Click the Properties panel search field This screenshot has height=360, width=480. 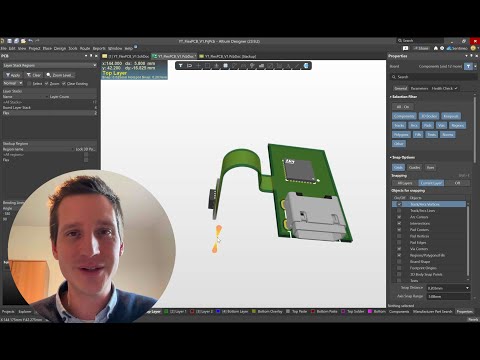(433, 77)
